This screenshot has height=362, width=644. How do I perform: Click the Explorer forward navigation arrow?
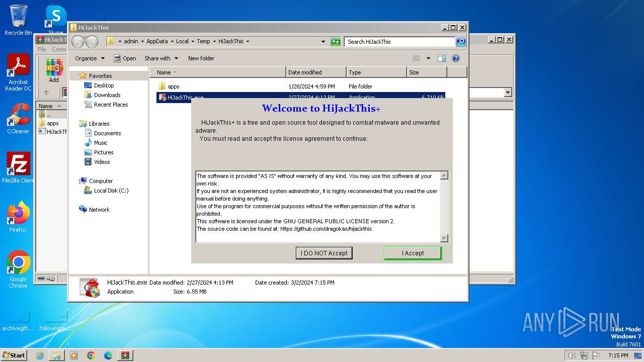92,42
